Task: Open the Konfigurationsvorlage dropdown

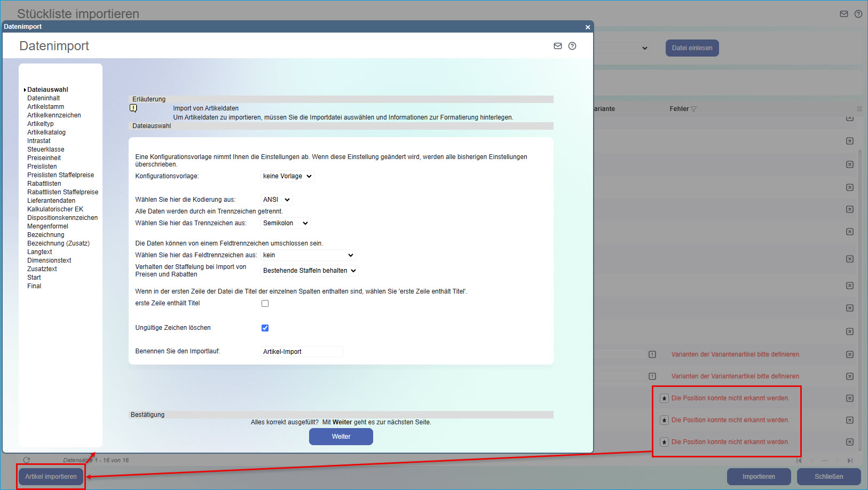Action: click(x=287, y=176)
